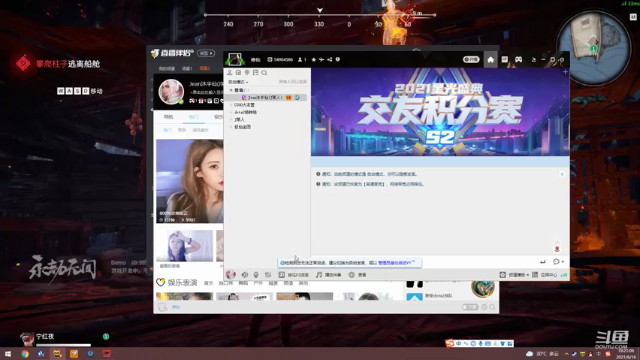Select second tab under back-window logo
640x360 pixels.
[x=187, y=68]
